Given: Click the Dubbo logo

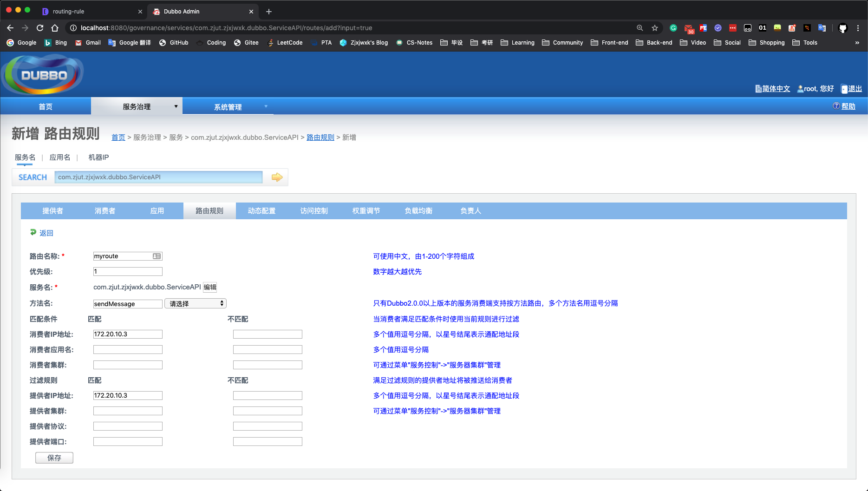Looking at the screenshot, I should [x=43, y=74].
